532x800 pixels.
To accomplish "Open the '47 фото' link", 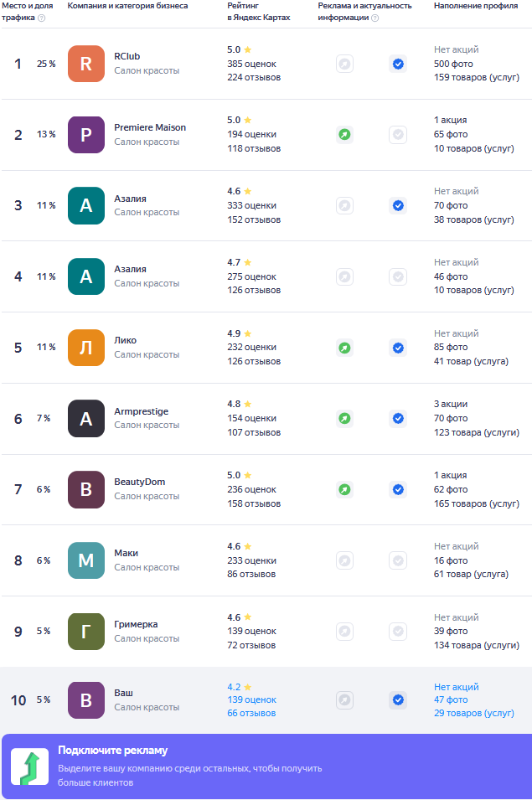I will coord(451,700).
